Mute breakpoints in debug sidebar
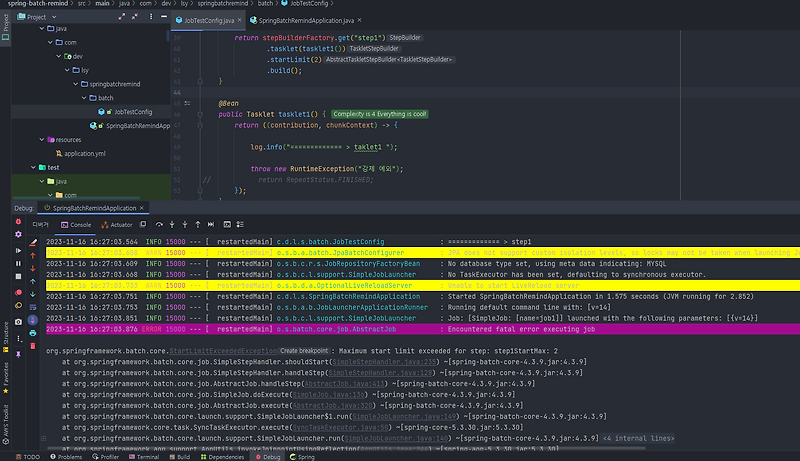Screen dimensions: 800x461 [x=18, y=305]
